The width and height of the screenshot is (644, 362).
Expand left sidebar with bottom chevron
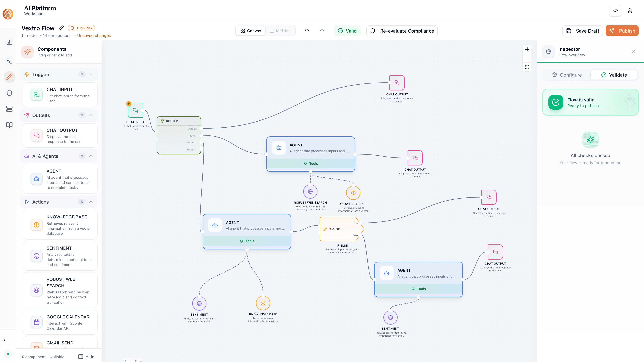click(x=5, y=340)
